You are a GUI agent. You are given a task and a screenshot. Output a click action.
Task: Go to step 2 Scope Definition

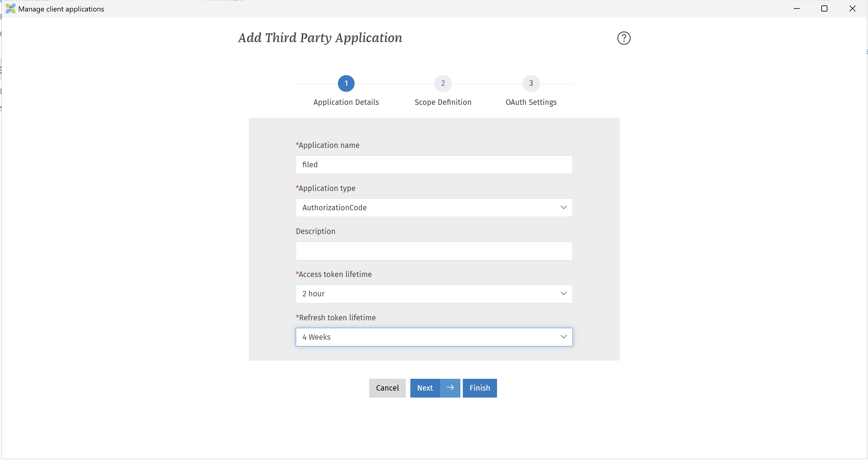tap(443, 83)
